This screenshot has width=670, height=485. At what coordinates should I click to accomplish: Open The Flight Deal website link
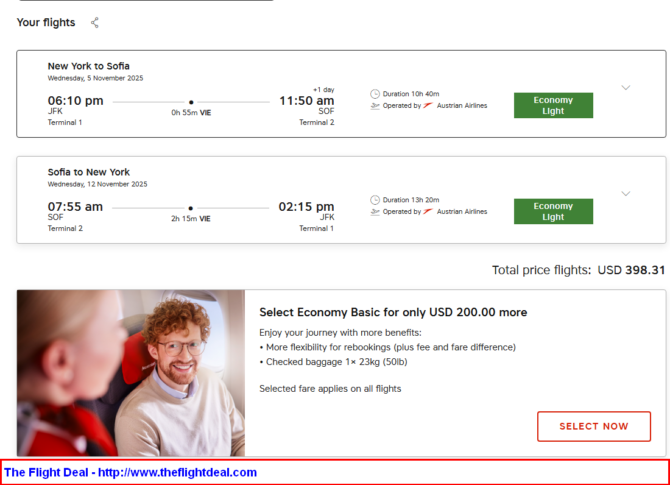(x=131, y=472)
